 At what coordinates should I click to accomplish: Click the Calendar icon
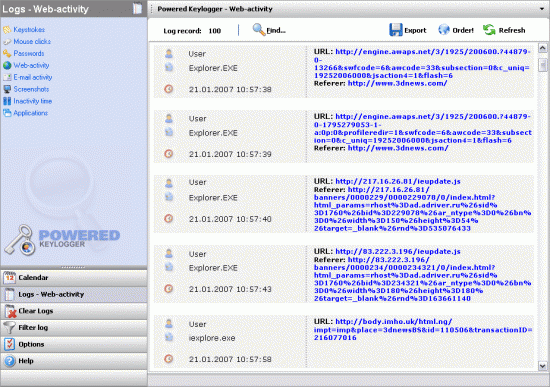pos(9,278)
